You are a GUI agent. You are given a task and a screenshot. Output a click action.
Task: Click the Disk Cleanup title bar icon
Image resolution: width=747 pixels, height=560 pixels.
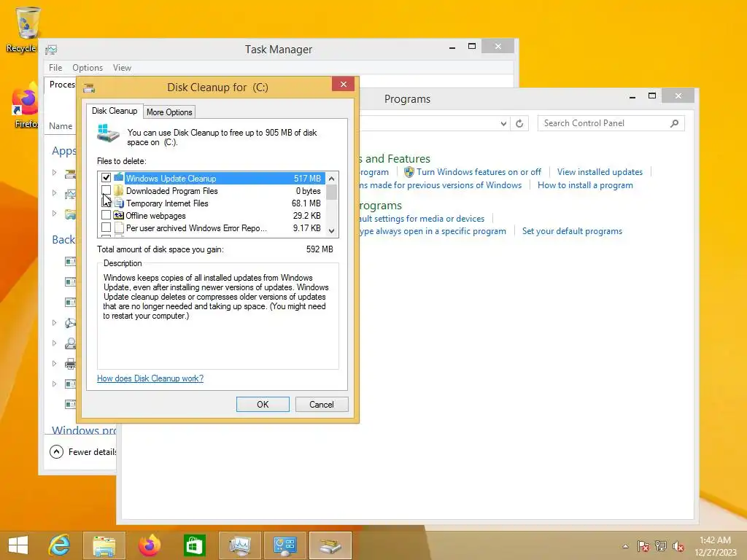click(89, 87)
